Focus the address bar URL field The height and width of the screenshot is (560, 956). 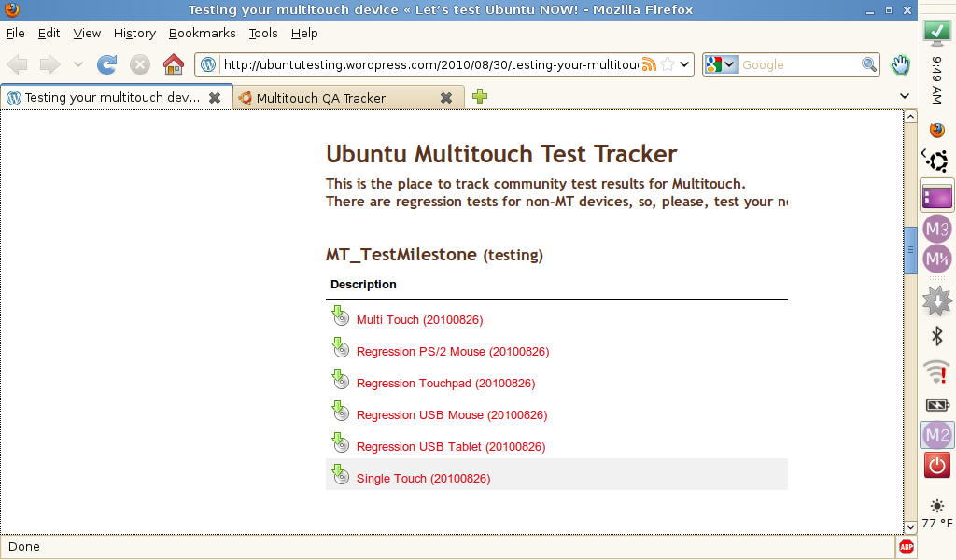coord(430,64)
